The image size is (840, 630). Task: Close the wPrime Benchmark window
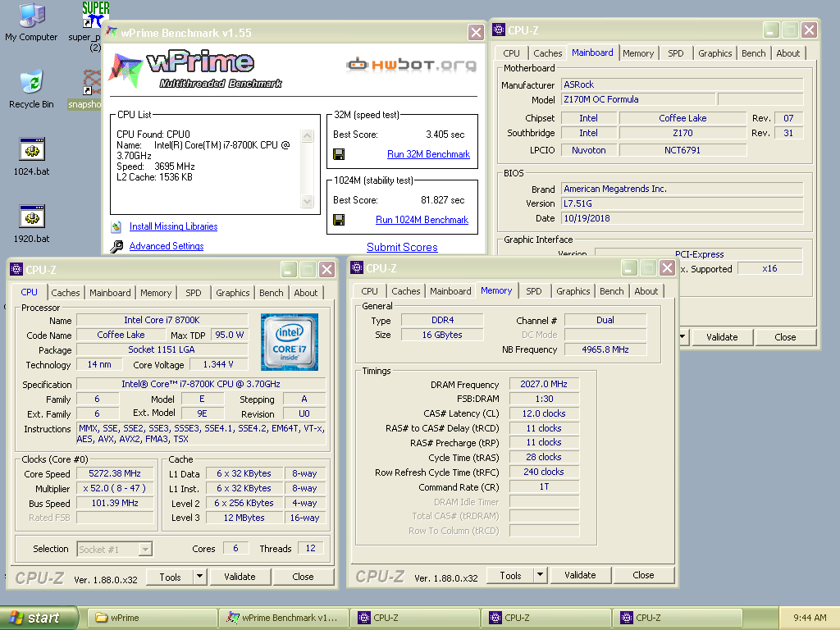(476, 33)
